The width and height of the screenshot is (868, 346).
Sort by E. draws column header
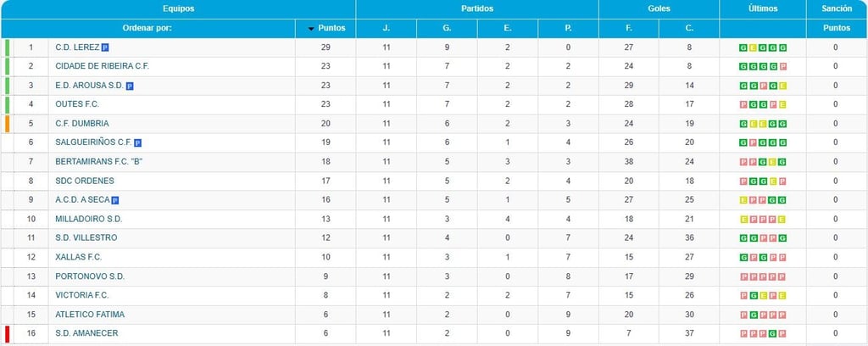point(508,28)
